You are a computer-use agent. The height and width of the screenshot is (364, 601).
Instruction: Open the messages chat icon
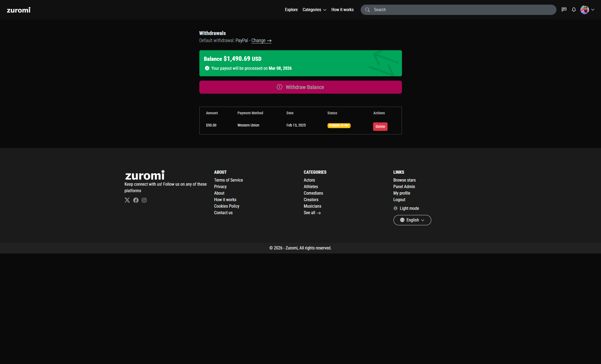click(564, 10)
